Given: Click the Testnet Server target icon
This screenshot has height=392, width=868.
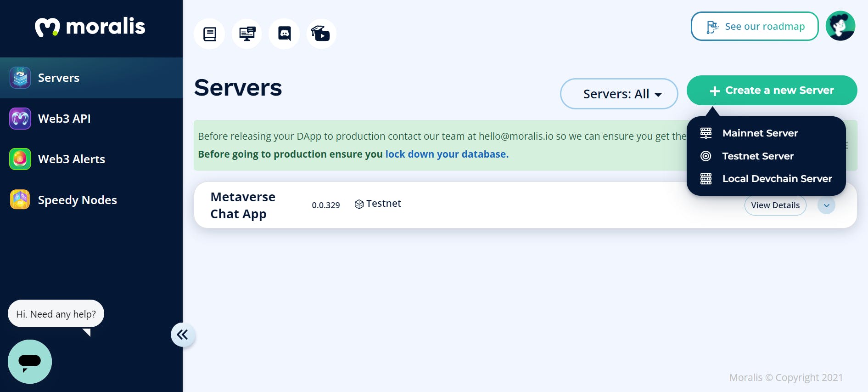Looking at the screenshot, I should click(x=706, y=156).
